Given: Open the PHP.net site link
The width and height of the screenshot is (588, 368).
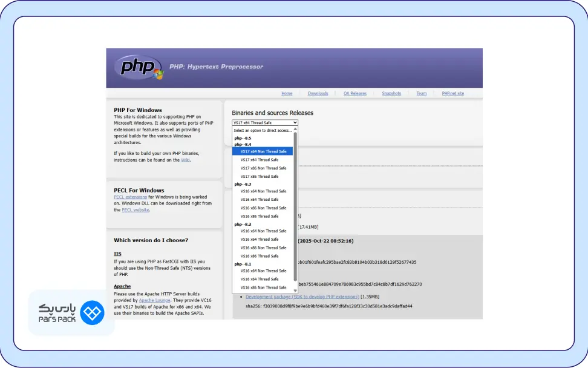Looking at the screenshot, I should click(x=453, y=93).
